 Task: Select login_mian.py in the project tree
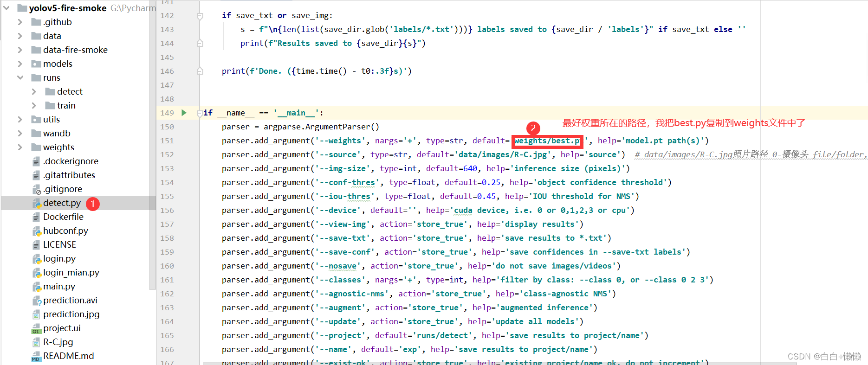pos(71,272)
